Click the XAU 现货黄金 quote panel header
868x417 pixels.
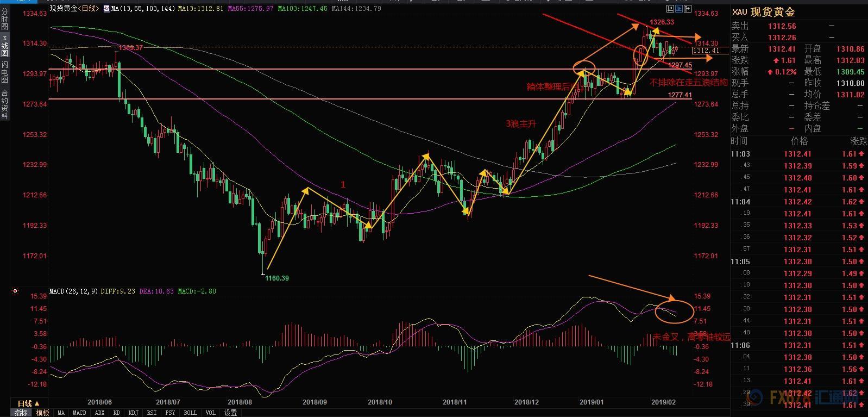tap(764, 12)
